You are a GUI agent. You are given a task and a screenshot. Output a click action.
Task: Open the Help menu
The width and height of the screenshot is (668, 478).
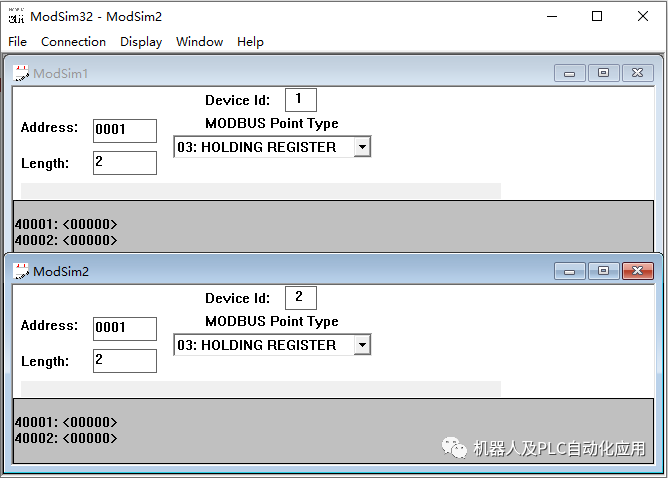(x=250, y=42)
